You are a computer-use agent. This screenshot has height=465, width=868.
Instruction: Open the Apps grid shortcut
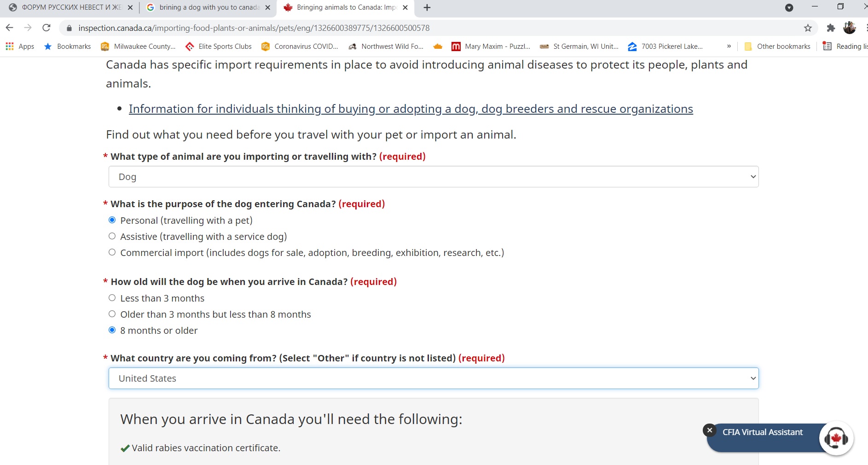tap(20, 46)
